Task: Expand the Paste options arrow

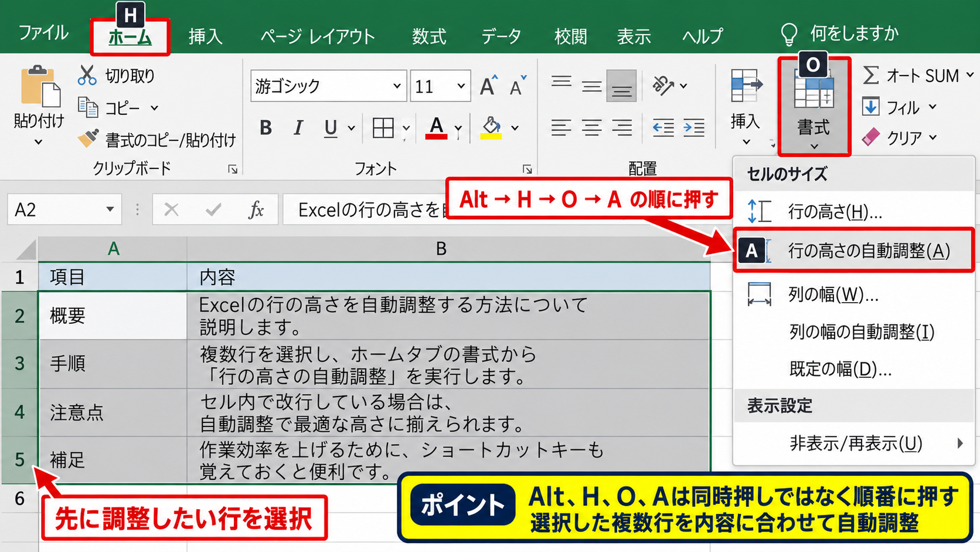Action: pos(39,142)
